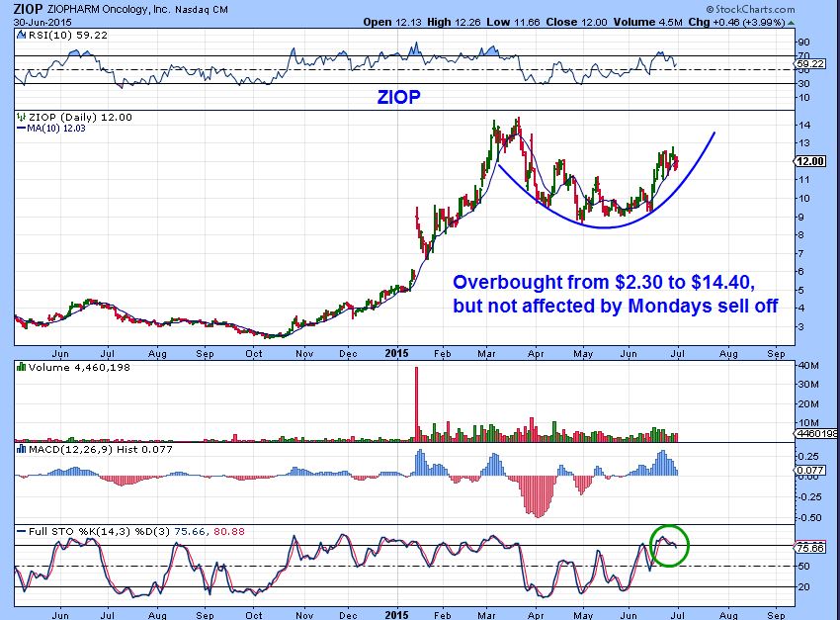Click the Volume 4.5M header value
840x620 pixels.
tap(647, 23)
